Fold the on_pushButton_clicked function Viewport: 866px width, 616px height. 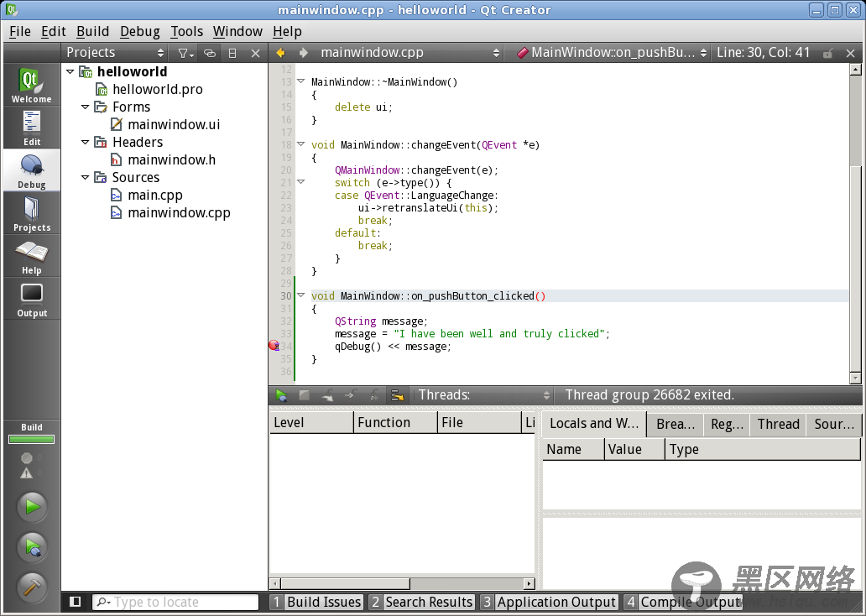click(301, 295)
